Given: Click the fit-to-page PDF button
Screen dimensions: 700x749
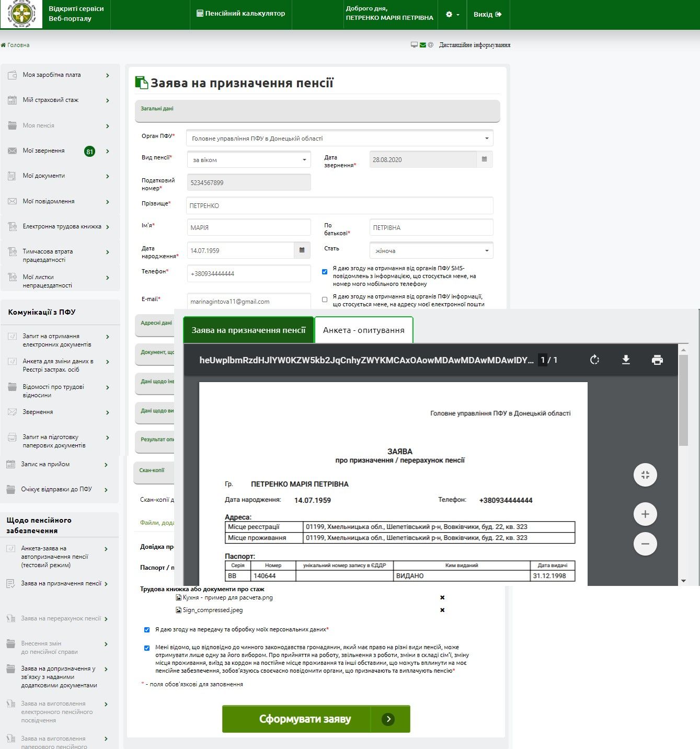Looking at the screenshot, I should [645, 475].
